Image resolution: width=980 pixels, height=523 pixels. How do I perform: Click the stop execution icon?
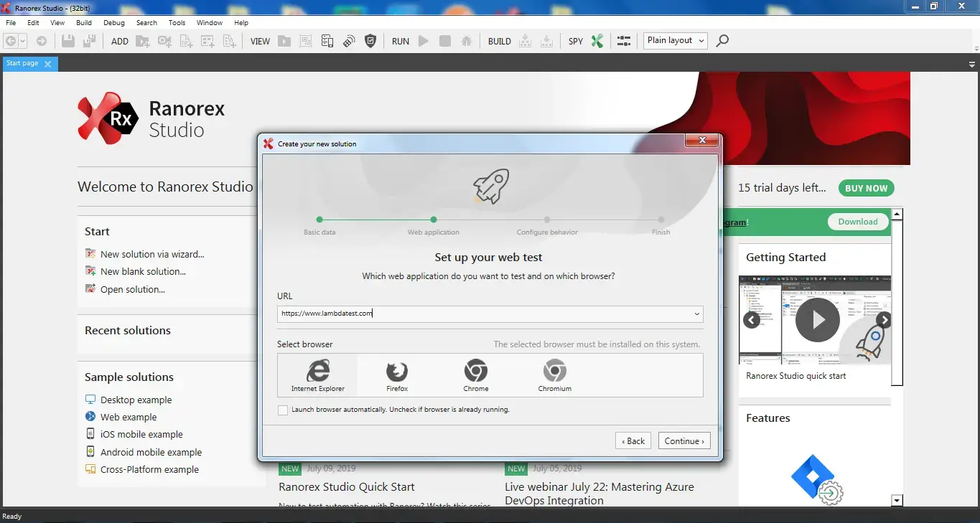point(444,41)
